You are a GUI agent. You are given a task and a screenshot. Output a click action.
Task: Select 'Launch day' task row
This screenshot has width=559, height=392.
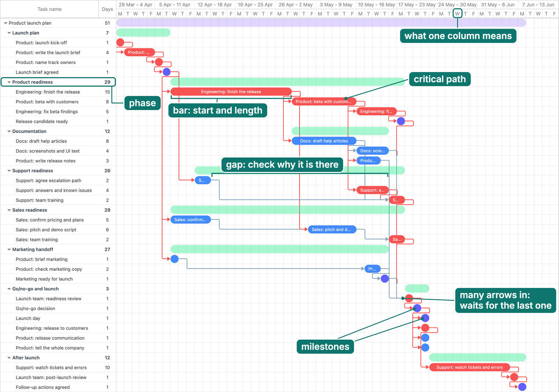tap(58, 318)
